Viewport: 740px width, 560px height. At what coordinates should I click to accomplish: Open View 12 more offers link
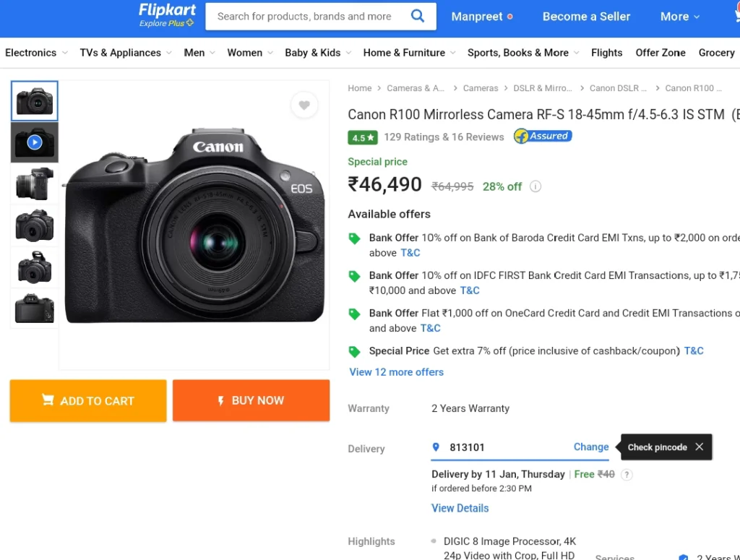(x=396, y=372)
